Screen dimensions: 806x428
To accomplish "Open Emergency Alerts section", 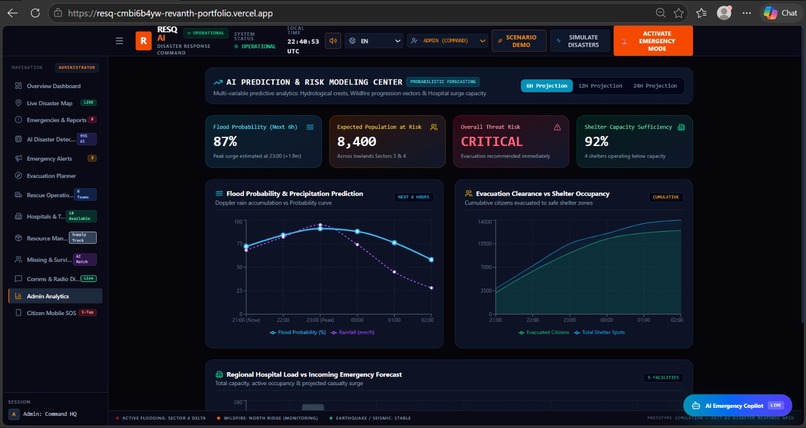I will pos(54,158).
